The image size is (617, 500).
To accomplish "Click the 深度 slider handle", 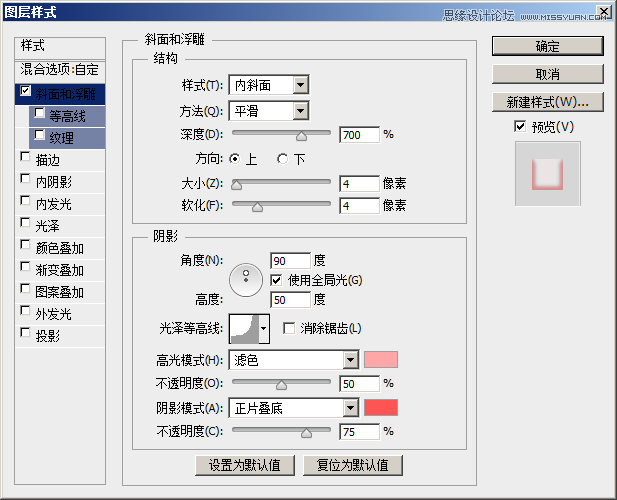I will pos(301,136).
